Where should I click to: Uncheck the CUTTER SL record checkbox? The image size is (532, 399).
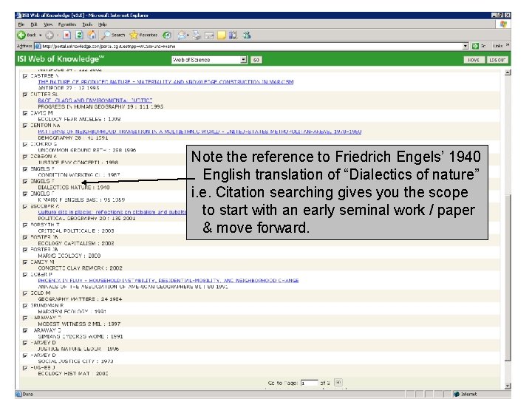coord(25,95)
